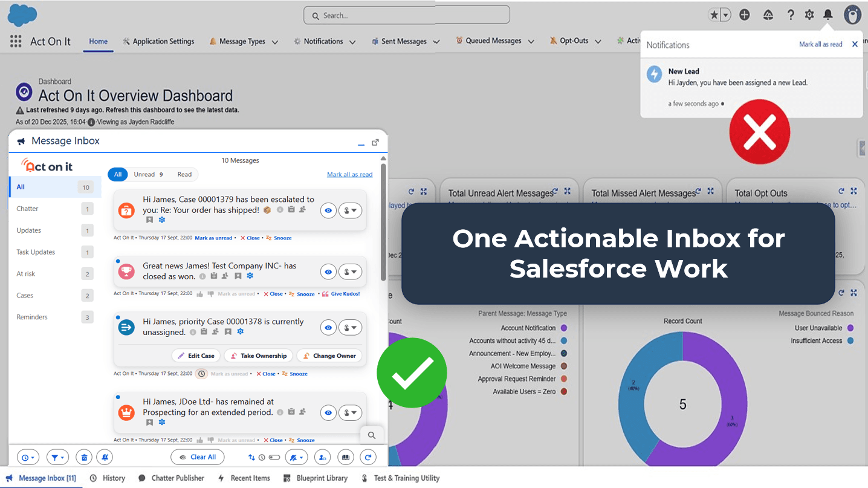Click the refresh icon in inbox toolbar
Screen dimensions: 868x488
tap(368, 457)
